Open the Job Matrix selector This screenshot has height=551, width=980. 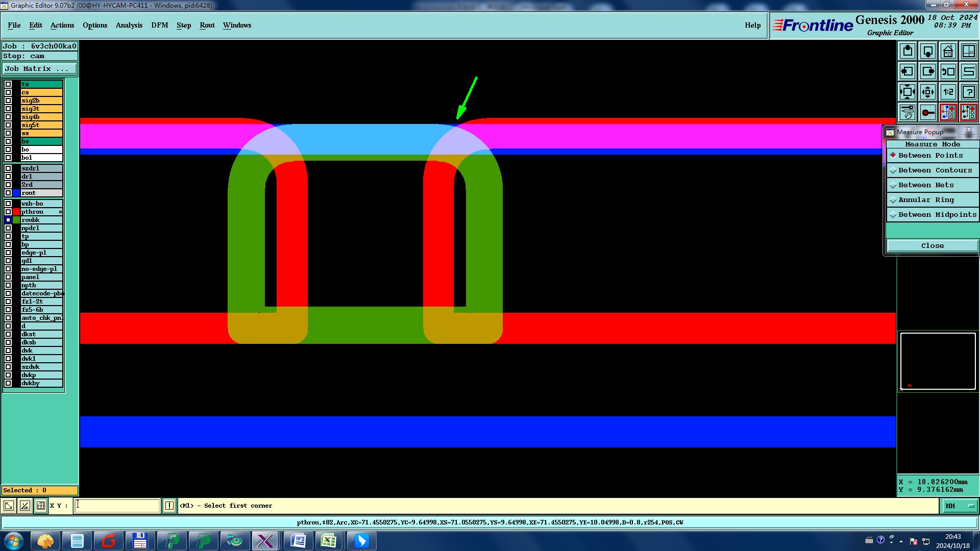point(40,68)
